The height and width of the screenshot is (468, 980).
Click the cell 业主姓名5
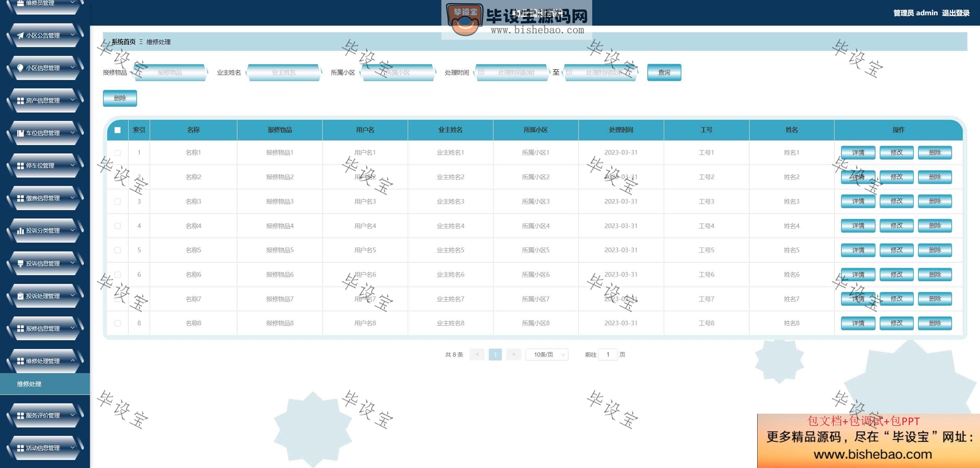(x=451, y=250)
